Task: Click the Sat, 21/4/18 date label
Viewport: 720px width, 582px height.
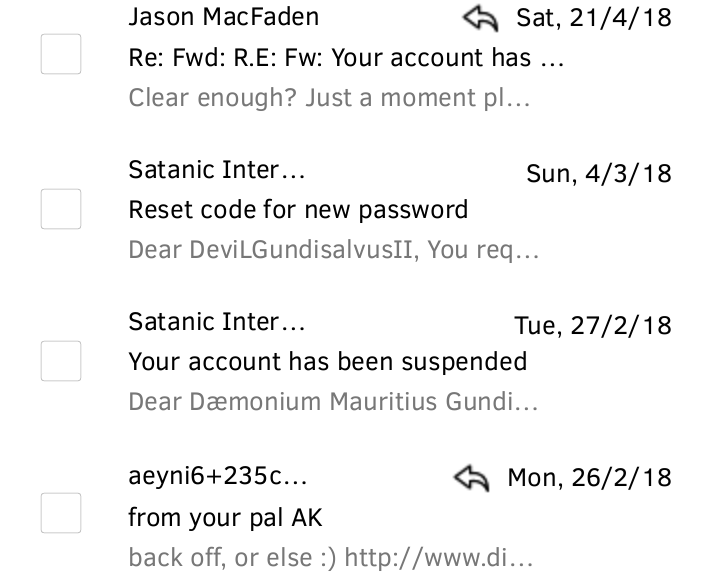Action: point(594,18)
